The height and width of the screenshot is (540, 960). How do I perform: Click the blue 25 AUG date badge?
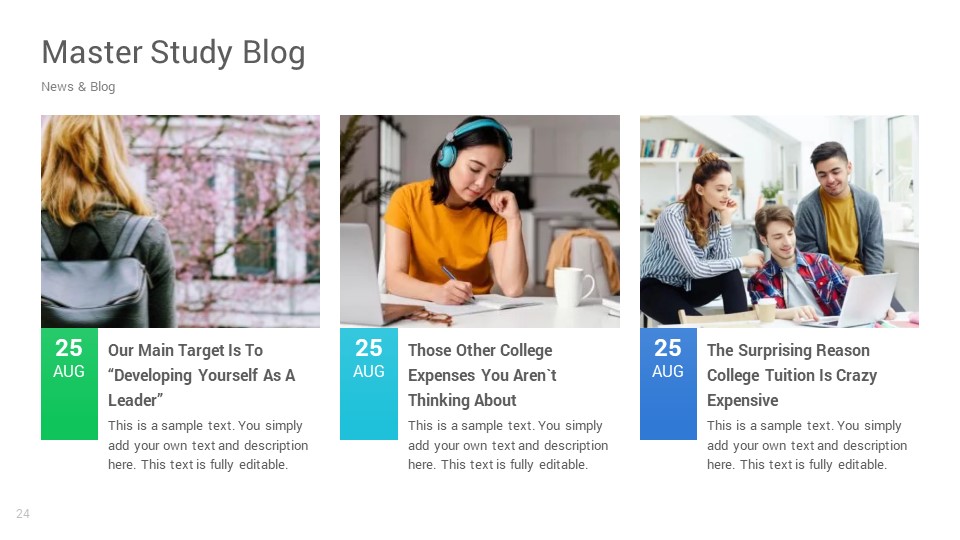coord(668,384)
